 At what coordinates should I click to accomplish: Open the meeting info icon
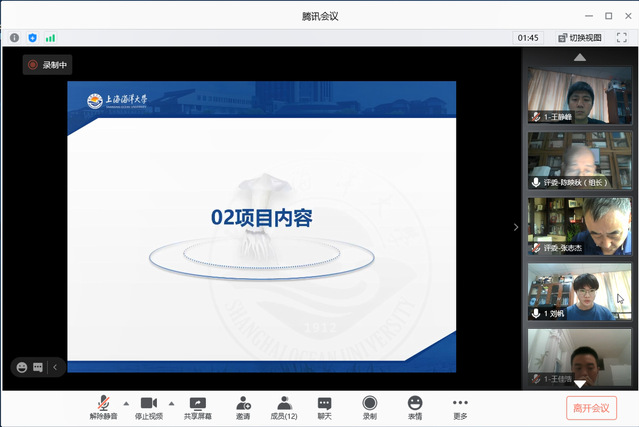tap(15, 38)
